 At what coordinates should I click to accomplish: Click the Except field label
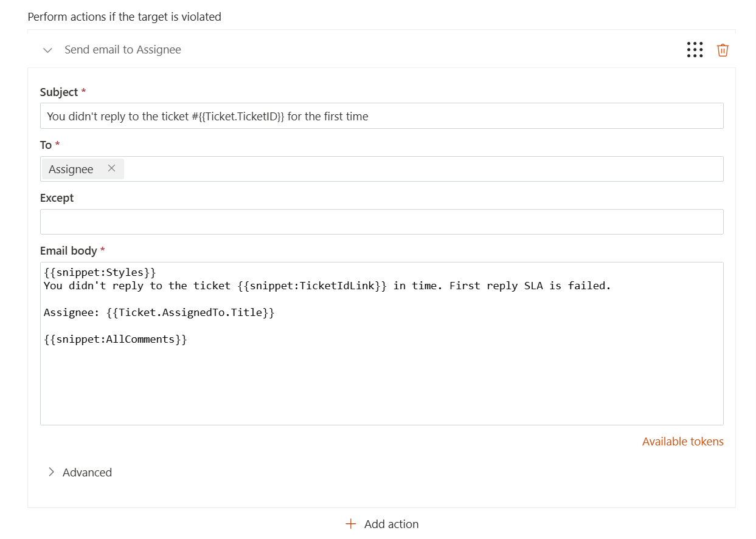click(x=57, y=198)
